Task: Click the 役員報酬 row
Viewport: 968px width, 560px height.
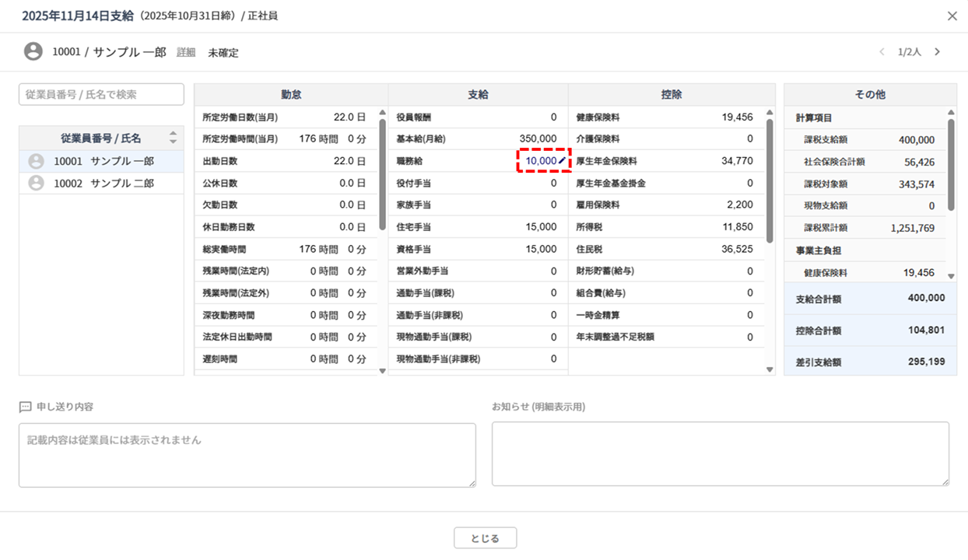Action: tap(478, 117)
